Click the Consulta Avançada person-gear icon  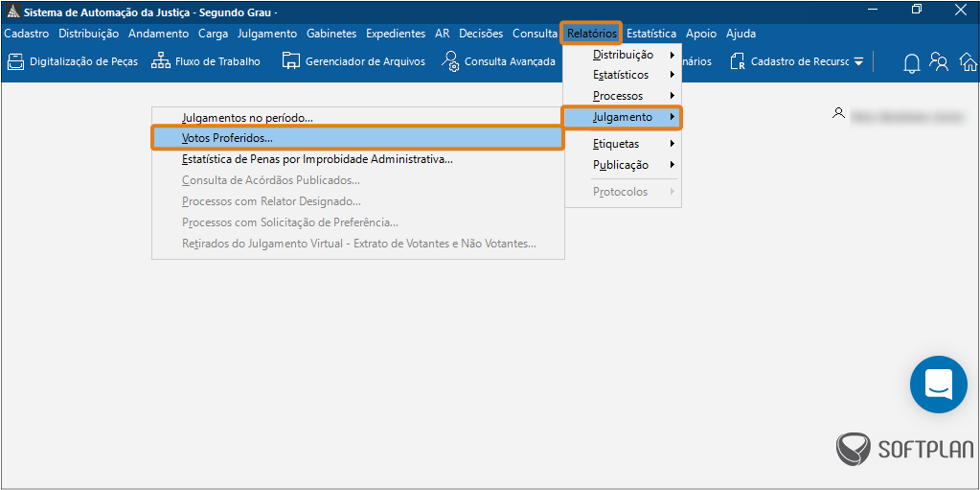450,61
